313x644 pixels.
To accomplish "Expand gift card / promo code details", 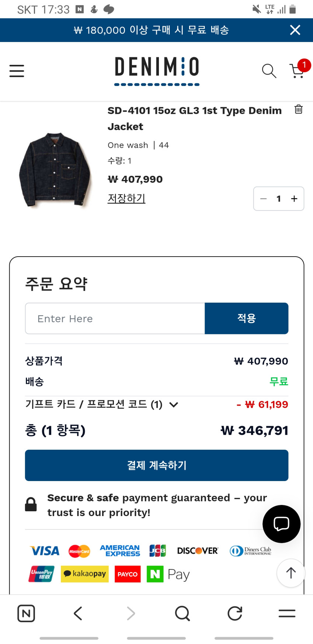I will (174, 405).
